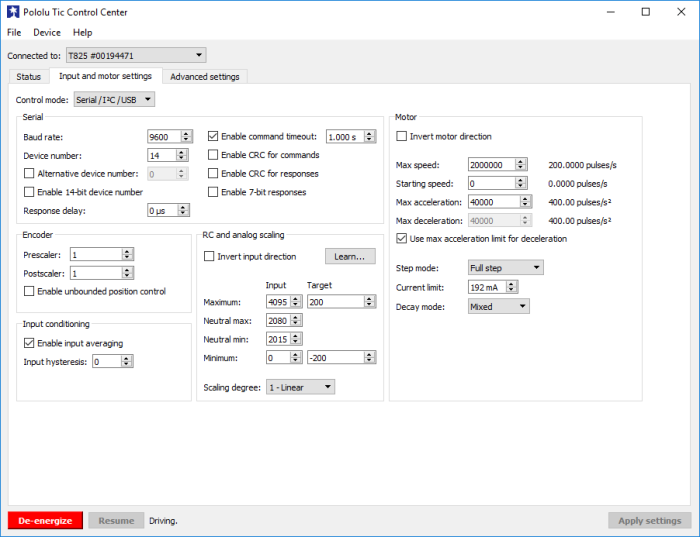Open the Control mode dropdown
Viewport: 700px width, 537px height.
point(114,100)
